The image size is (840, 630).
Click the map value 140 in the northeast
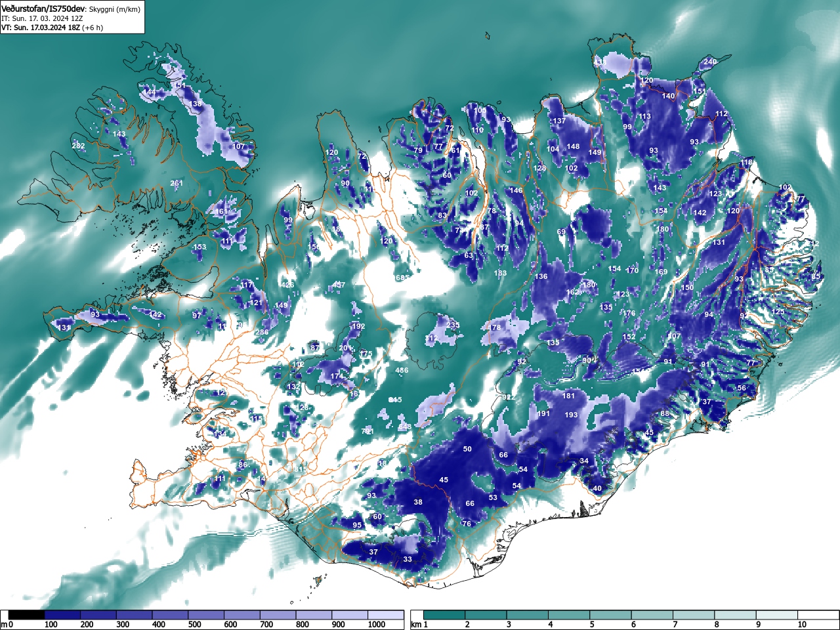pyautogui.click(x=668, y=96)
